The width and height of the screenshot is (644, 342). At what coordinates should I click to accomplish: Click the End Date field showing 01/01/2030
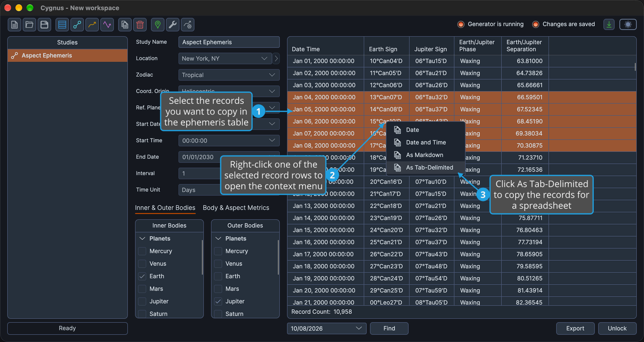coord(229,157)
